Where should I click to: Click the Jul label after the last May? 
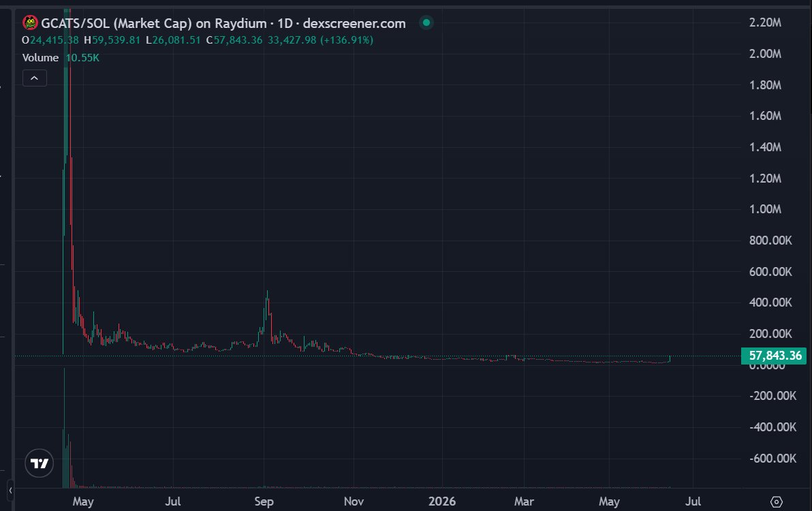693,501
